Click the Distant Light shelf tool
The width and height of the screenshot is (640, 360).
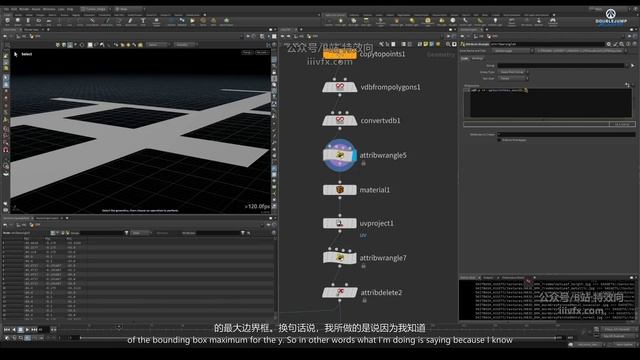pyautogui.click(x=412, y=21)
